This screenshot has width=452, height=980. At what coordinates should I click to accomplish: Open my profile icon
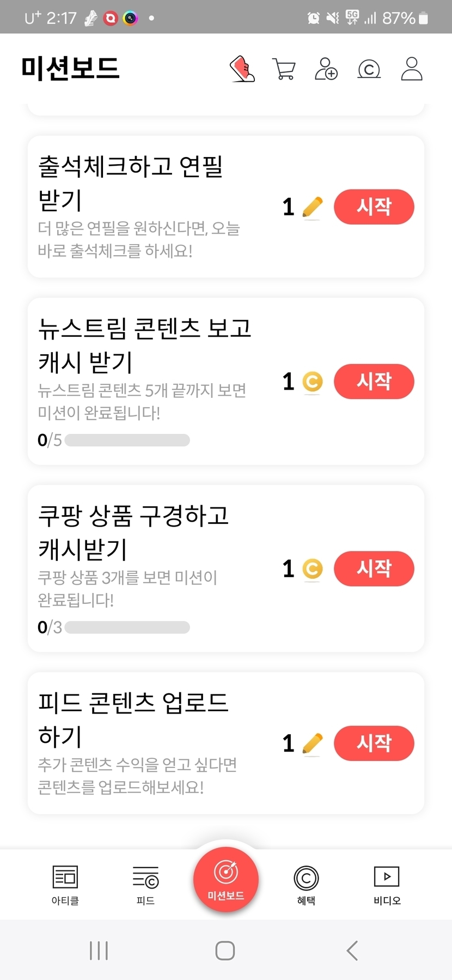[412, 69]
